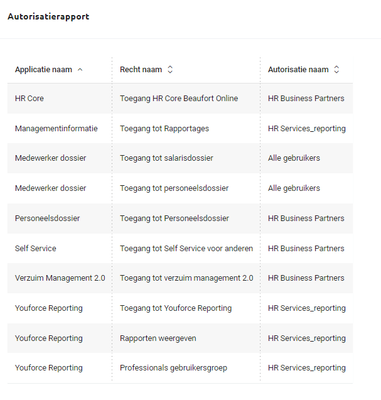
Task: Sort by the Recht naam column header
Action: (x=141, y=70)
